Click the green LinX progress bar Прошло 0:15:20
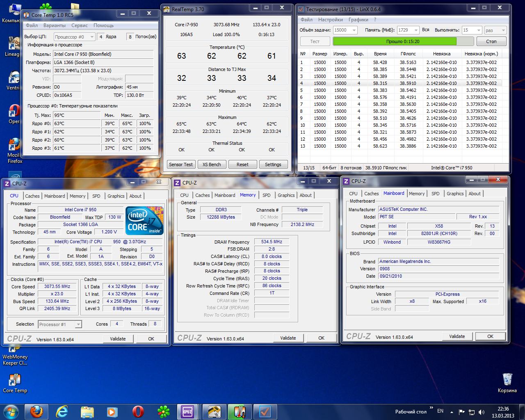This screenshot has height=420, width=525. click(402, 41)
